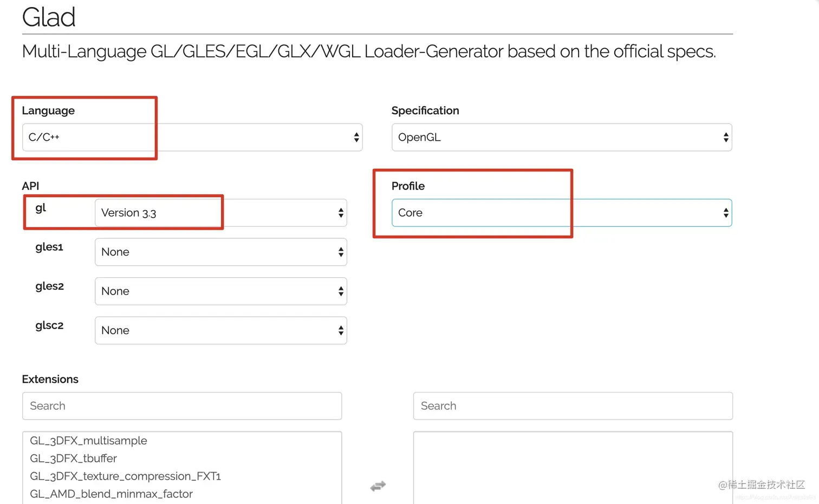Select GL_3DFX_tbuffer extension
The image size is (819, 504).
coord(74,459)
